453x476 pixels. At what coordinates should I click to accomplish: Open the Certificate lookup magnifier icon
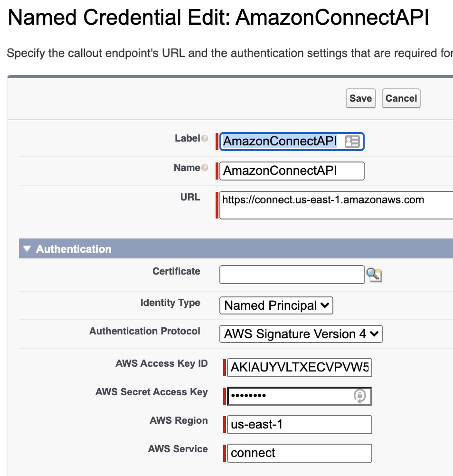374,275
